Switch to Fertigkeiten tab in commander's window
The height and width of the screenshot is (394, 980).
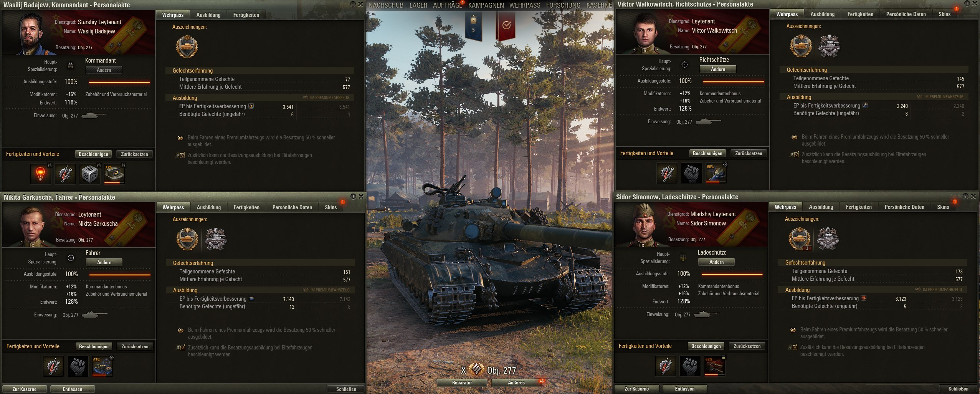pyautogui.click(x=246, y=15)
